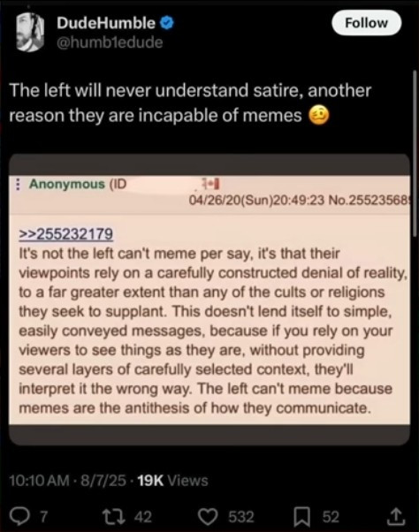Screen dimensions: 419x532
Task: Click the DudeHumble display name
Action: point(106,23)
